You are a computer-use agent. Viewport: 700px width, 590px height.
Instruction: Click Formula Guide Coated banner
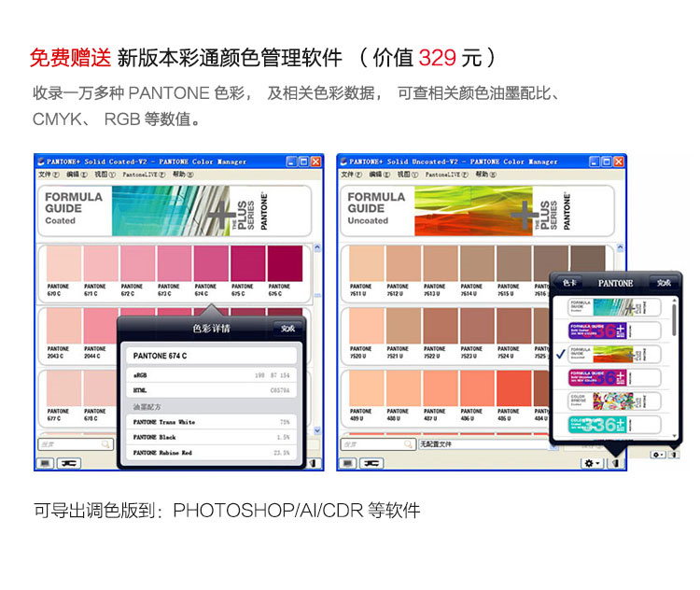pos(175,211)
